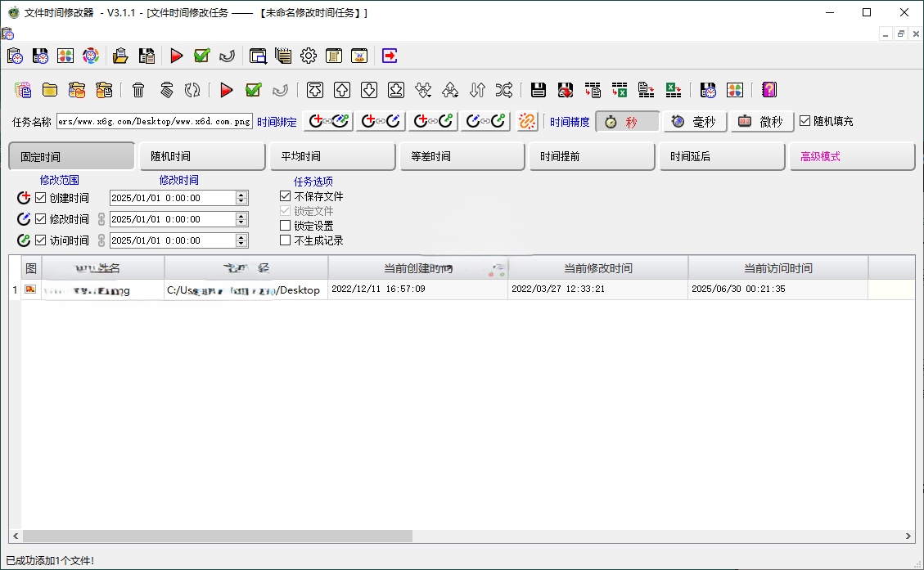Click the 任务名称 input field

[155, 121]
